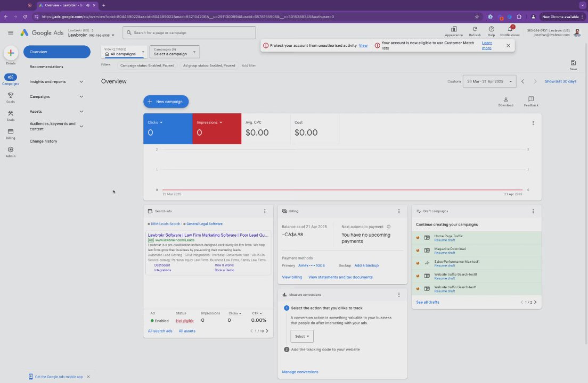Select the Overview menu item
Screen dimensions: 588x383
56,52
